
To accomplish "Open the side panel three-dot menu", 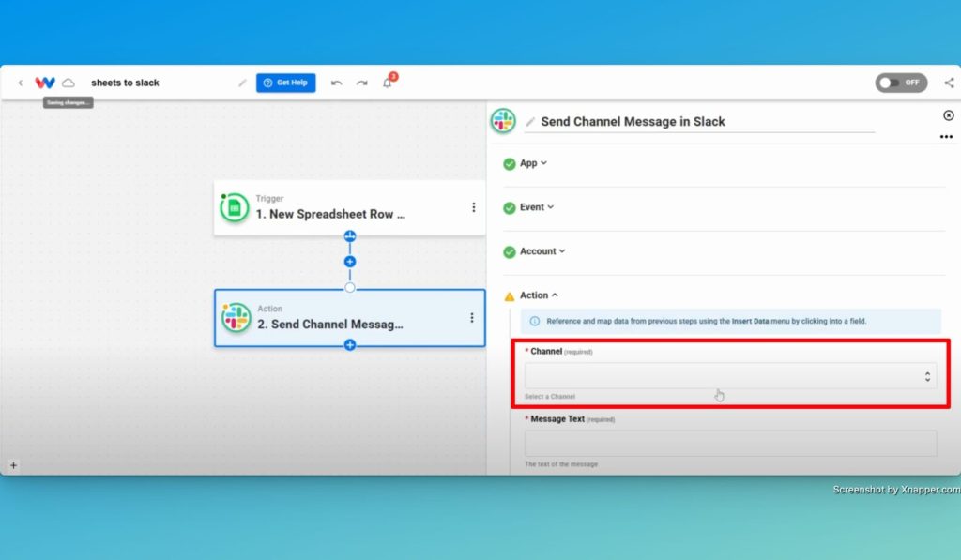I will point(946,137).
